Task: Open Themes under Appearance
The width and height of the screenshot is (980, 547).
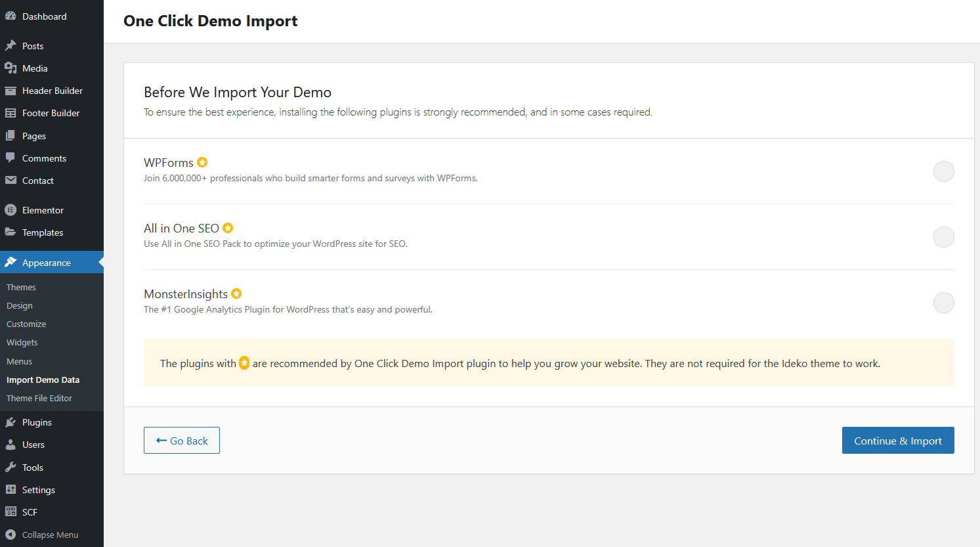Action: (x=21, y=287)
